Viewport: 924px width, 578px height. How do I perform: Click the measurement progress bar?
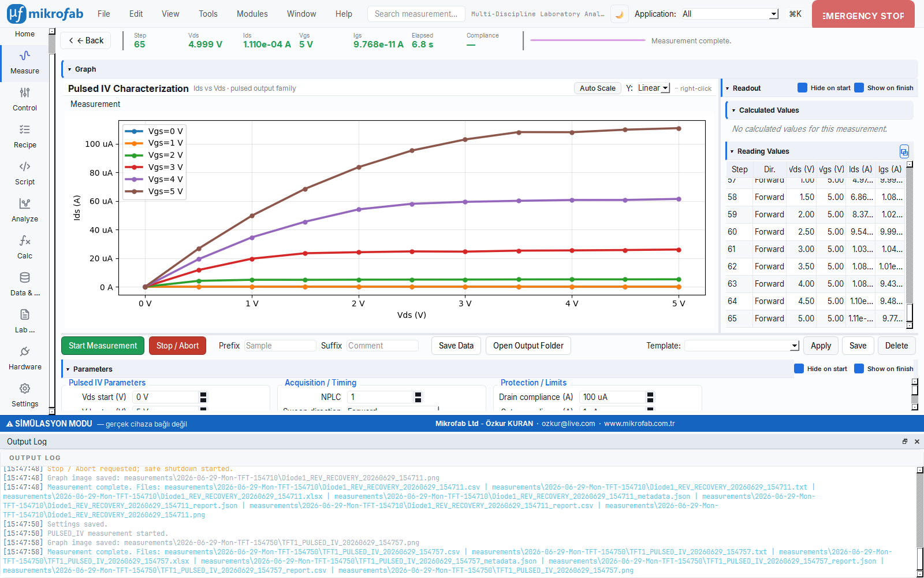coord(587,40)
